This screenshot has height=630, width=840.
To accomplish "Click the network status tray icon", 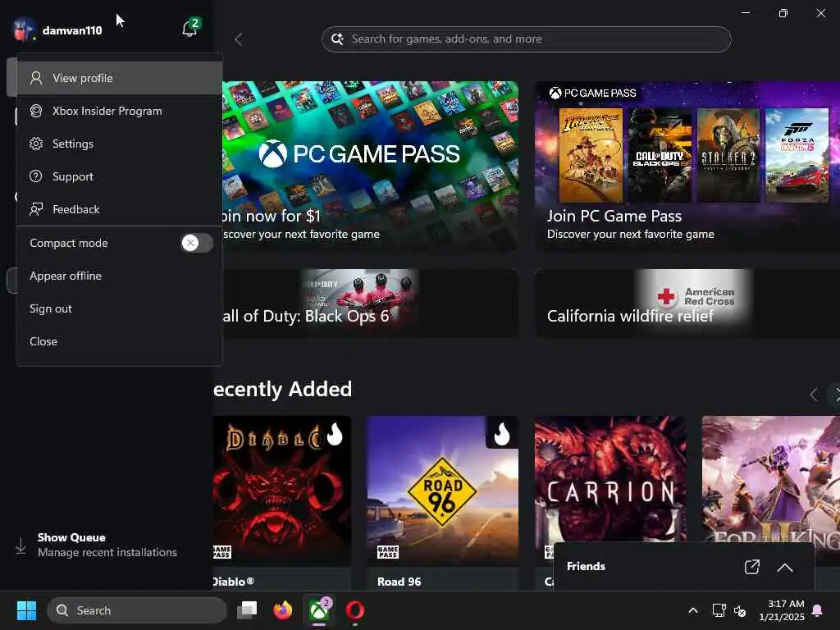I will pos(719,610).
